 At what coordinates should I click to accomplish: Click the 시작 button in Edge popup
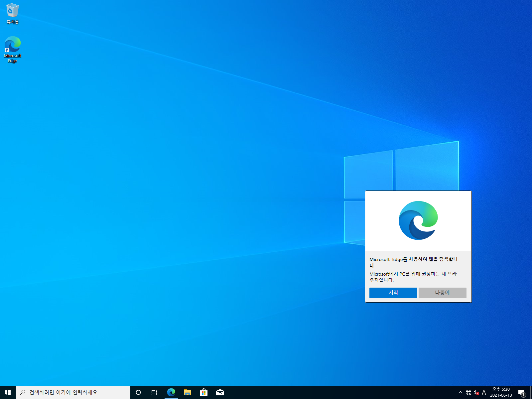point(393,293)
